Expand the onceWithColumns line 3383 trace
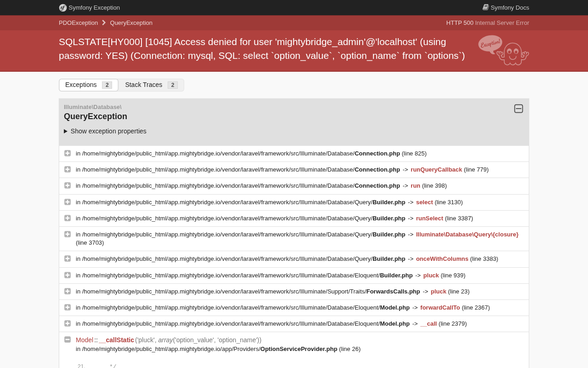Viewport: 588px width, 368px height. click(x=68, y=259)
